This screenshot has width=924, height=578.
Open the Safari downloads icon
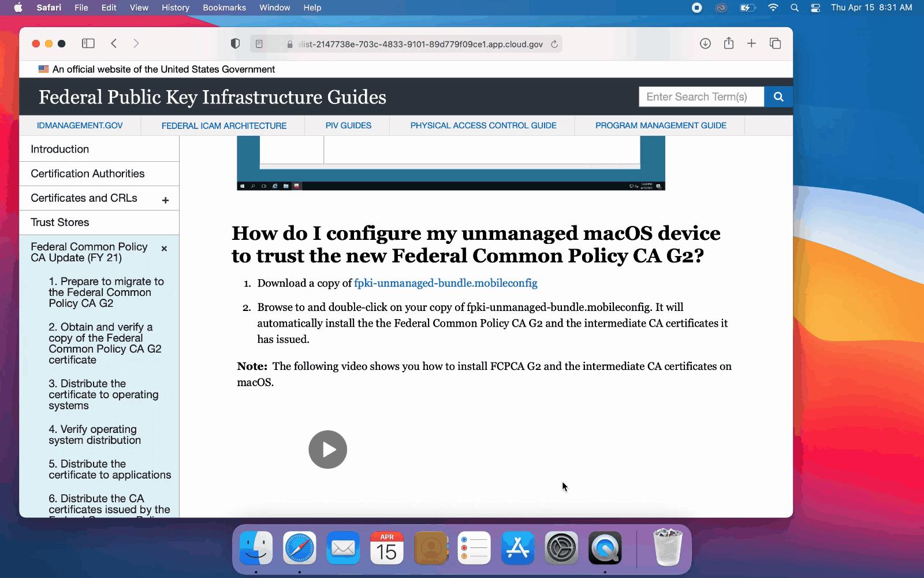pyautogui.click(x=705, y=43)
